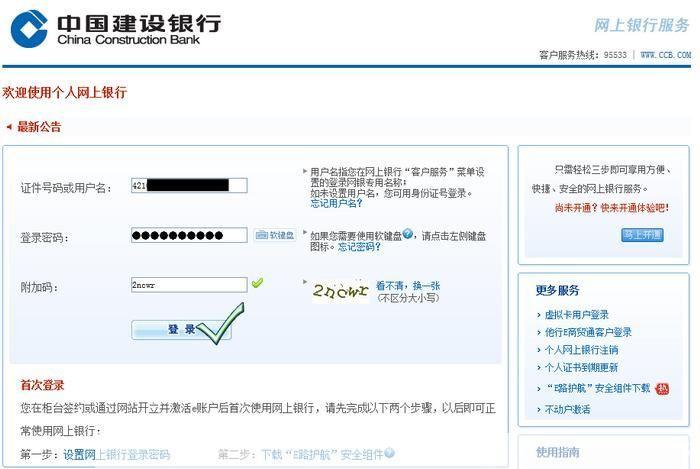Click the red 热 badge icon
700x469 pixels.
662,389
